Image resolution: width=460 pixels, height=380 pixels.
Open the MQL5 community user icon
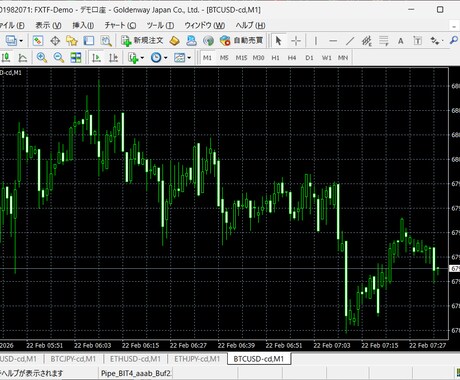191,41
